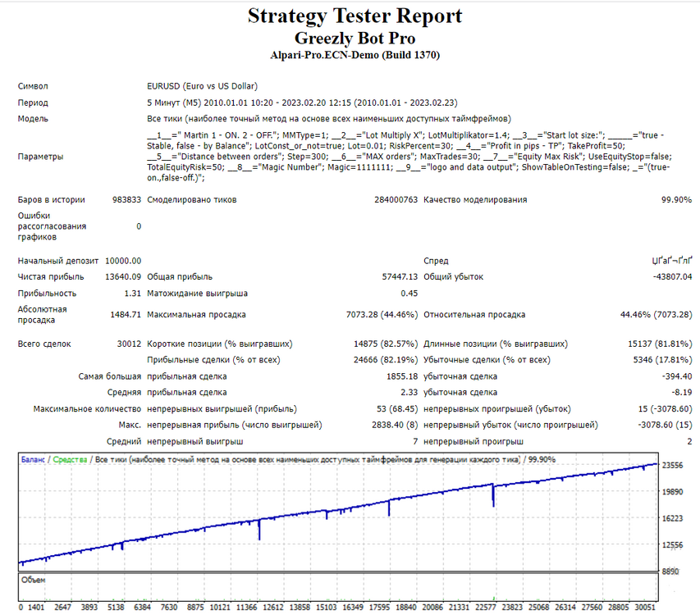This screenshot has height=615, width=700.
Task: Click x-axis trade number '15103'
Action: coord(327,608)
